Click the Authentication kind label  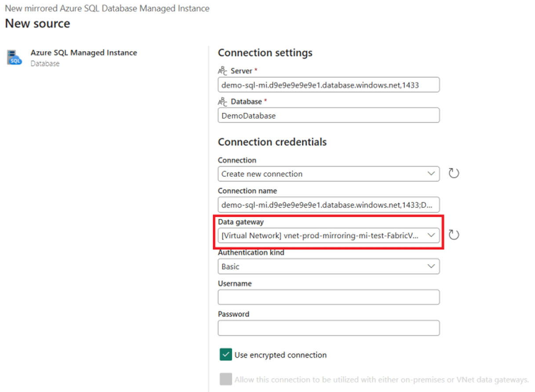click(x=251, y=253)
